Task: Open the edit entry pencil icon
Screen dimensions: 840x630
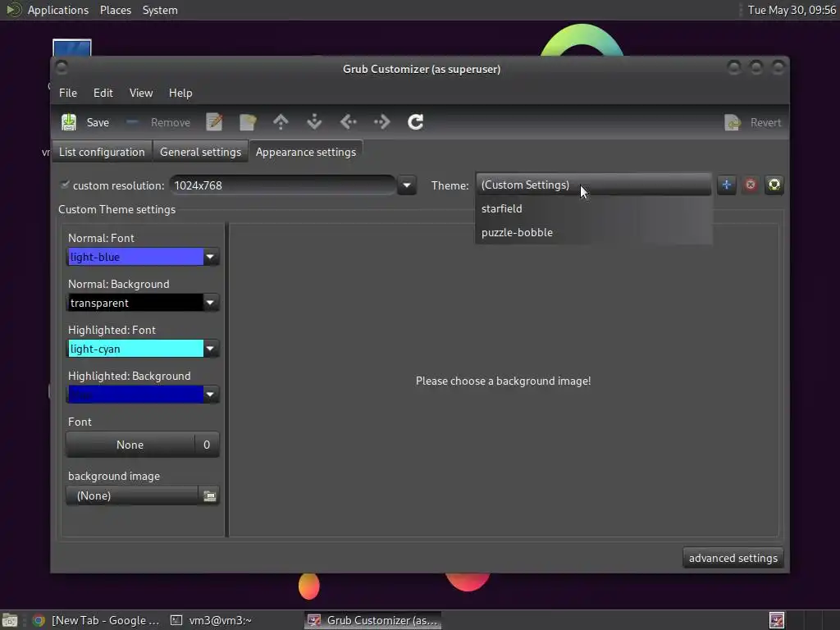Action: coord(214,122)
